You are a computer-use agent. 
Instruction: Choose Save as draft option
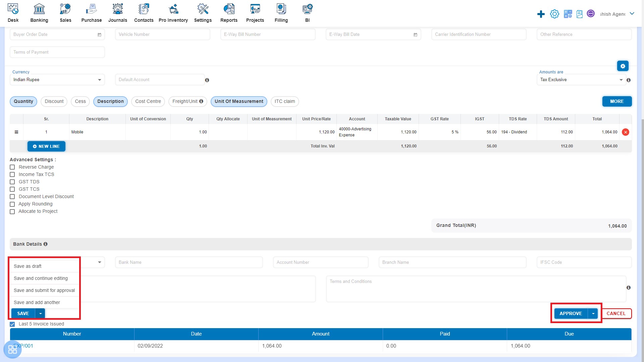point(44,266)
